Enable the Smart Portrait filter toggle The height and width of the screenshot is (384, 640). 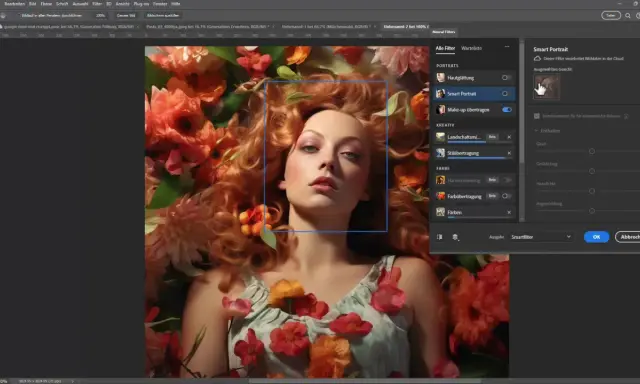pyautogui.click(x=507, y=94)
